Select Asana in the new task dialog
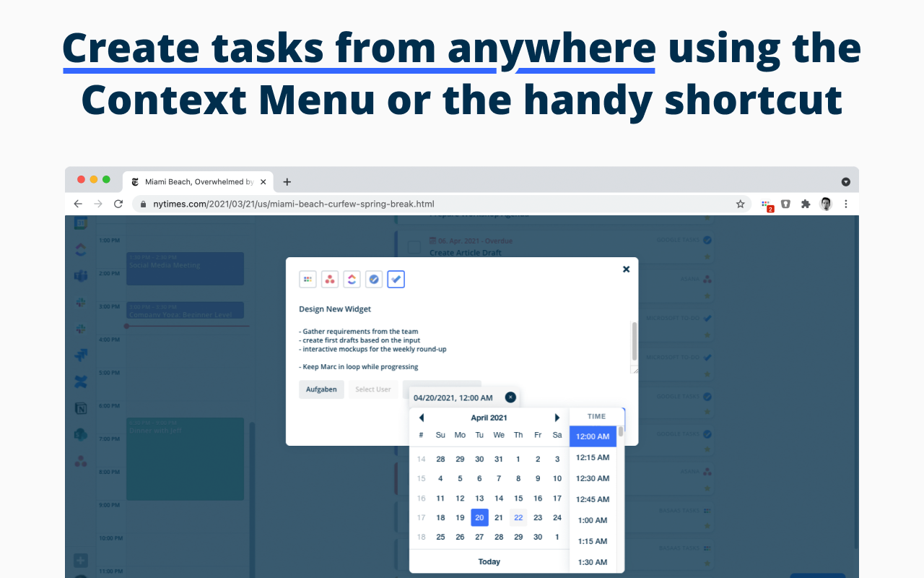924x578 pixels. pos(330,279)
